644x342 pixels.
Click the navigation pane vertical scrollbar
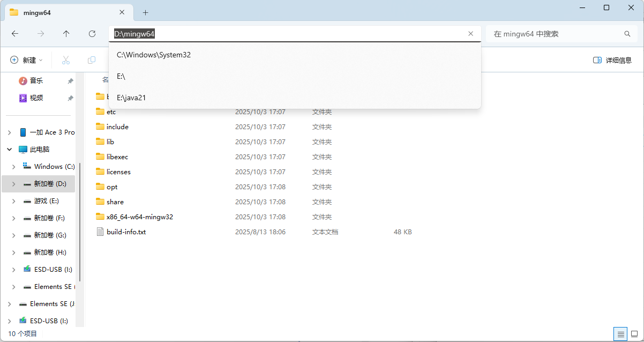(x=80, y=222)
